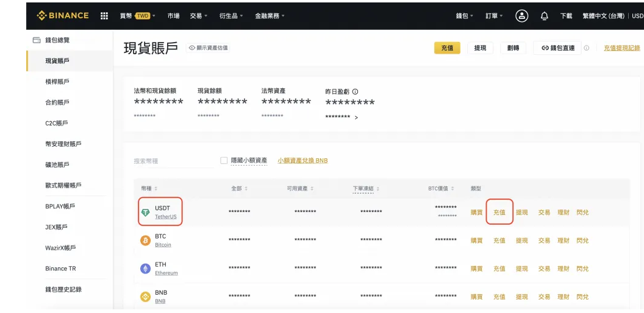
Task: Select 錢包總覽 in sidebar
Action: (x=57, y=40)
